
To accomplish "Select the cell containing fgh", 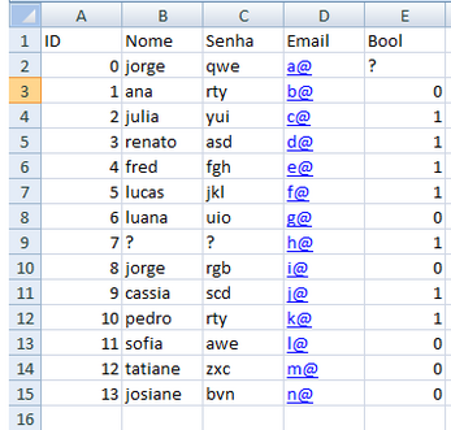I will click(243, 166).
